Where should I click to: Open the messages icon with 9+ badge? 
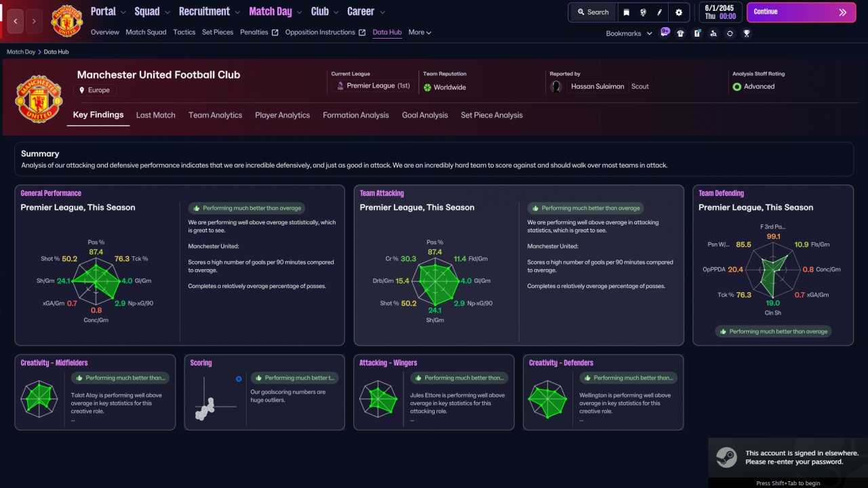click(x=665, y=33)
